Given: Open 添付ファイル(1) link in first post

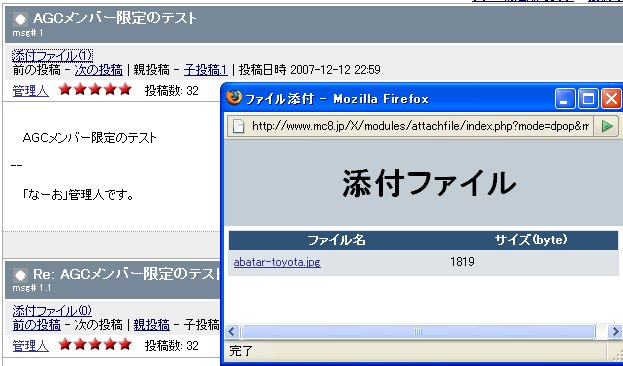Looking at the screenshot, I should tap(52, 56).
